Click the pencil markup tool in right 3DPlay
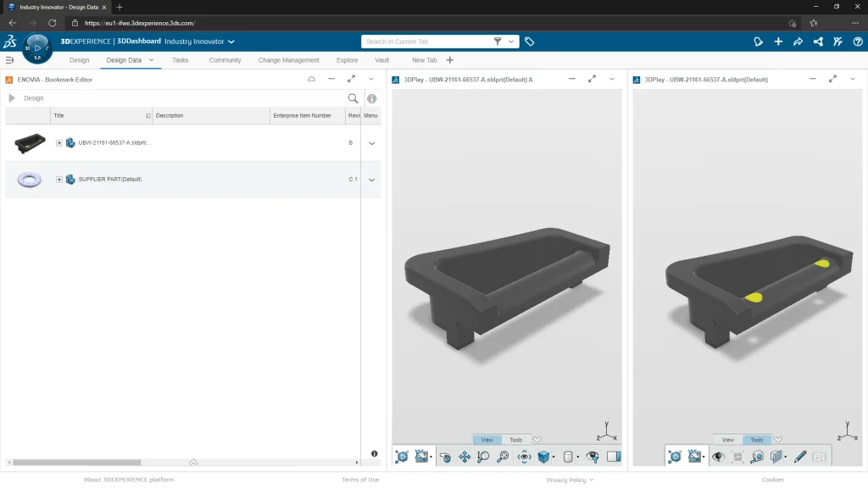This screenshot has height=488, width=868. pyautogui.click(x=799, y=457)
